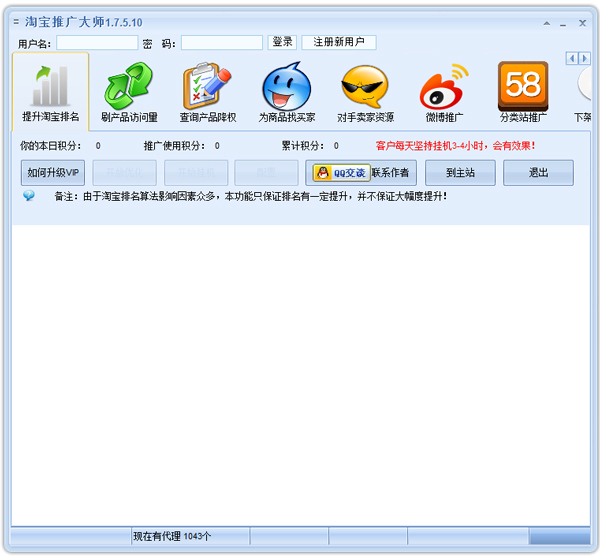Open the 查询产品降权 tab

pyautogui.click(x=208, y=92)
